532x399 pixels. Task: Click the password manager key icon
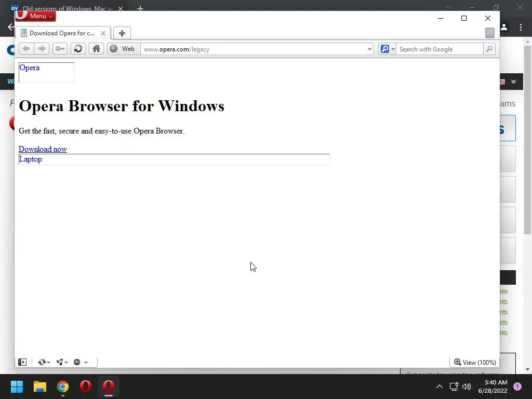pos(60,49)
